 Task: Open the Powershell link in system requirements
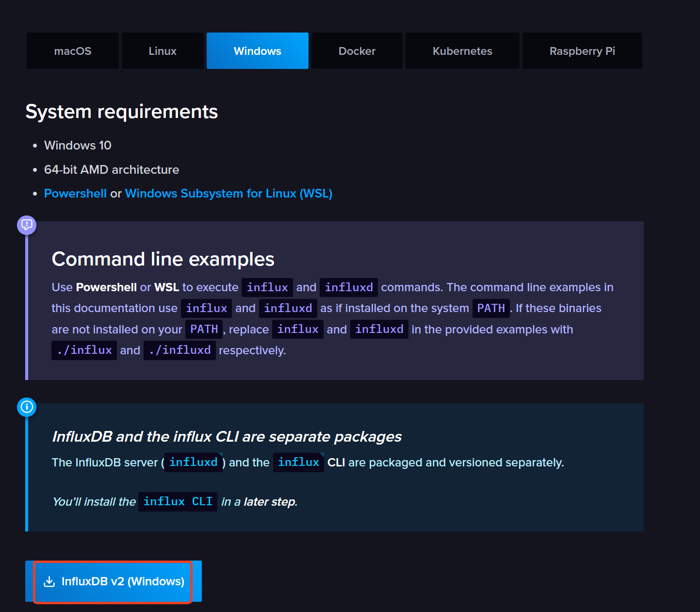[x=75, y=194]
